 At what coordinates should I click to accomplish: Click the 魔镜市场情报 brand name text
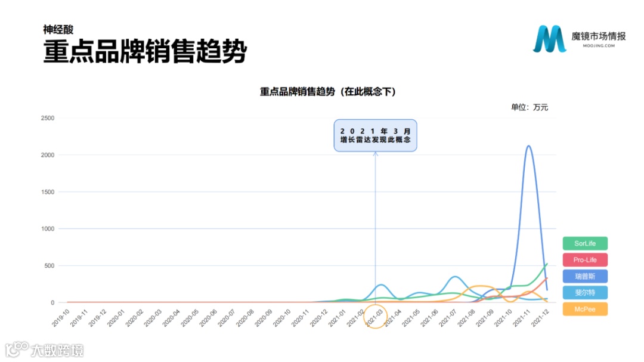599,36
